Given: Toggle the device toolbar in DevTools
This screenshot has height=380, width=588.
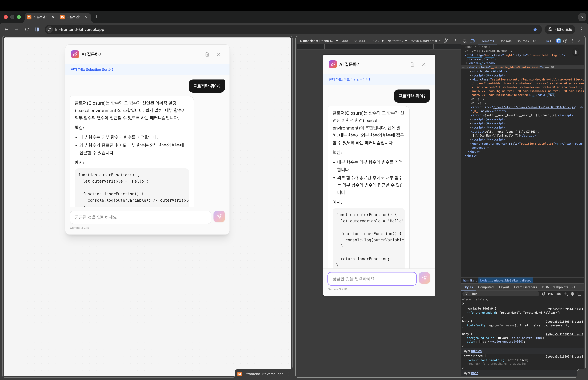Looking at the screenshot, I should (x=472, y=41).
